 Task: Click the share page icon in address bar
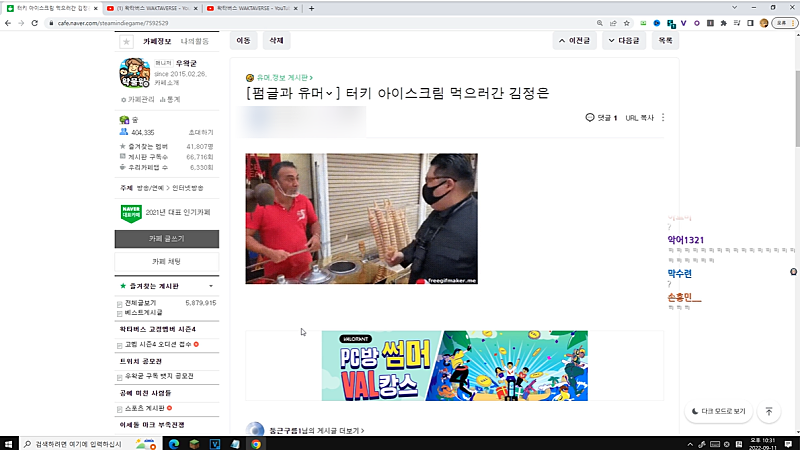[613, 23]
